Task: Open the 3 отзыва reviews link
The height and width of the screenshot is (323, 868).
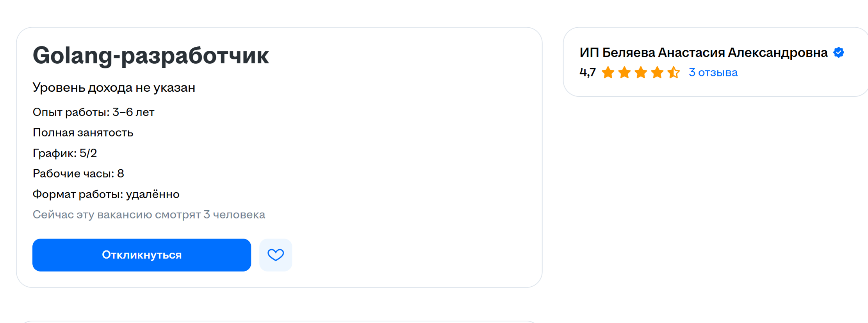Action: (x=713, y=73)
